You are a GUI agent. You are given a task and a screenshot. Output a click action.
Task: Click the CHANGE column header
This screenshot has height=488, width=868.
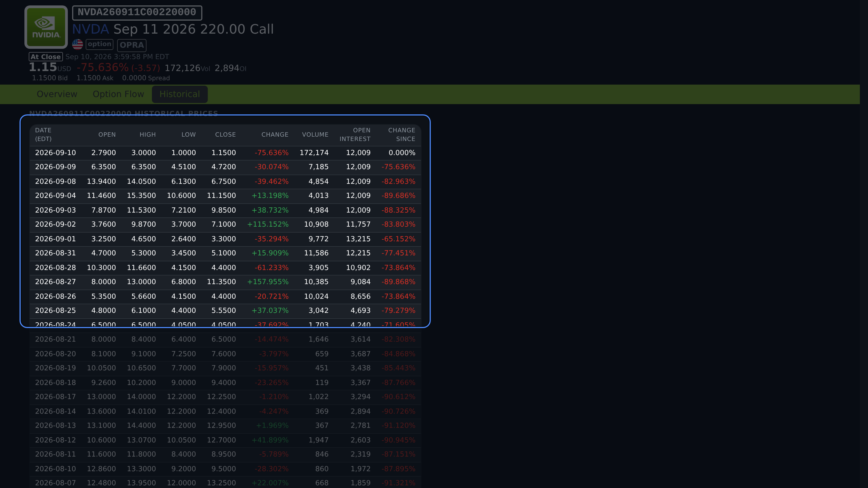tap(275, 135)
